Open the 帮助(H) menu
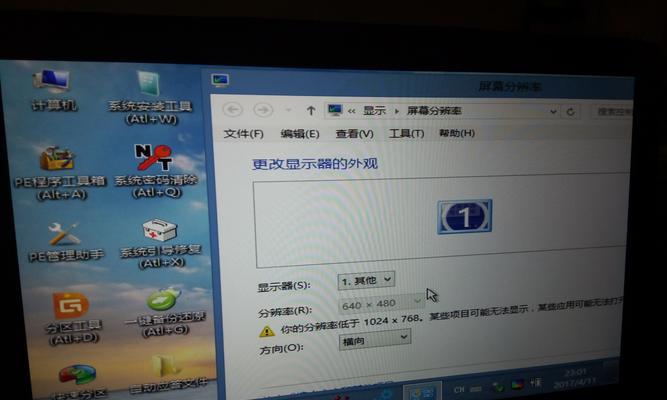 (x=457, y=133)
